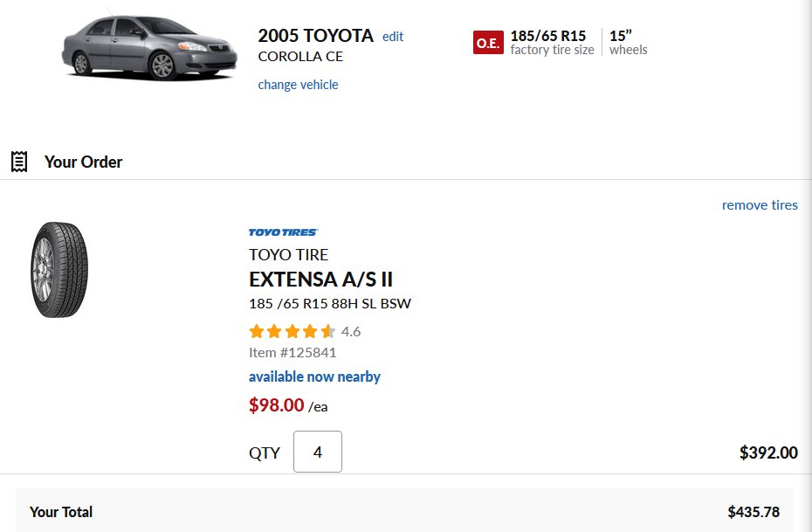Viewport: 812px width, 532px height.
Task: Click the Your Order heading
Action: point(83,162)
